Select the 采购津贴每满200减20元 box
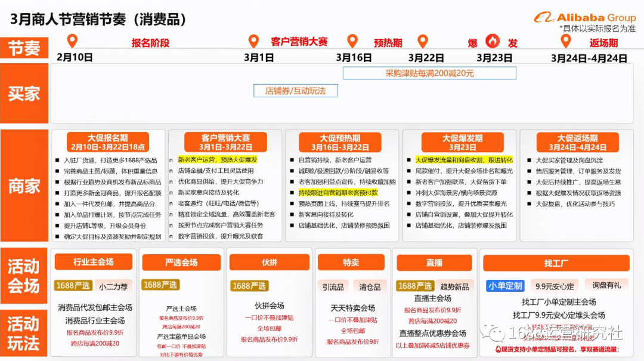 click(x=429, y=73)
